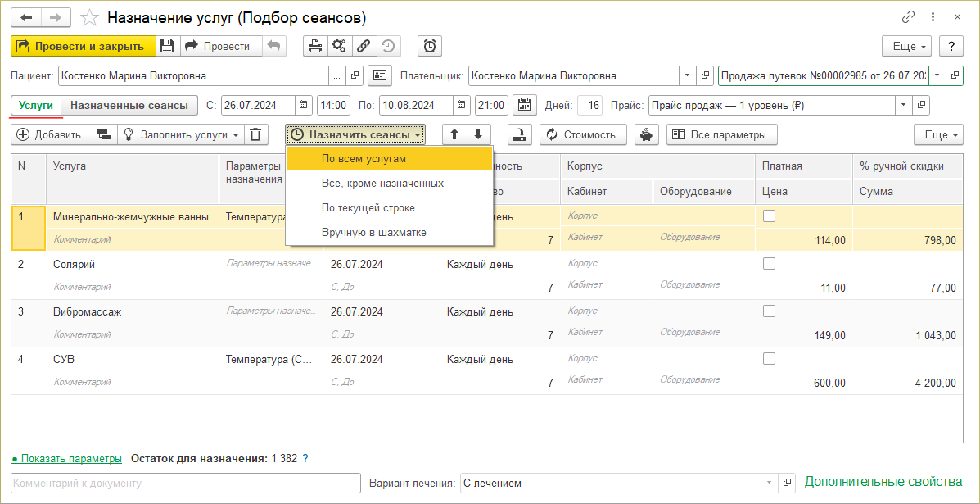Open the table toolbar Еще menu

click(939, 134)
